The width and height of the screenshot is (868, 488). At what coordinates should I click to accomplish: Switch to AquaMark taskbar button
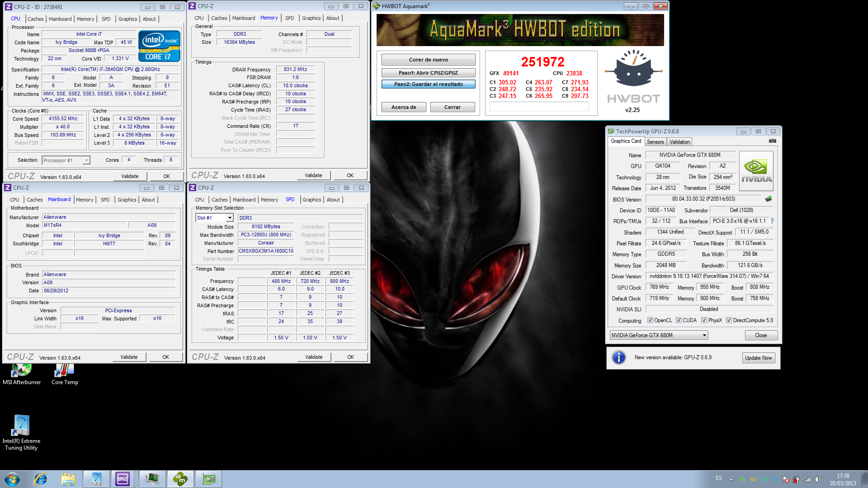coord(180,479)
